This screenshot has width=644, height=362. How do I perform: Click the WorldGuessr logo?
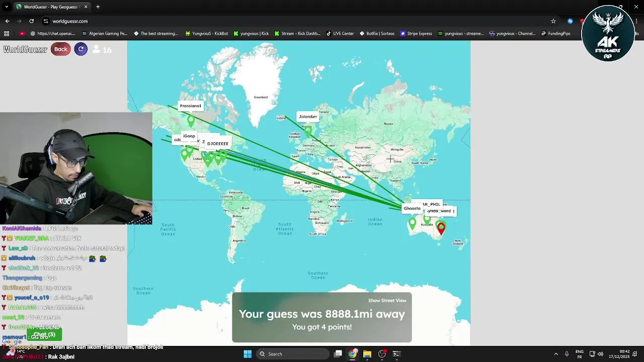tap(25, 49)
